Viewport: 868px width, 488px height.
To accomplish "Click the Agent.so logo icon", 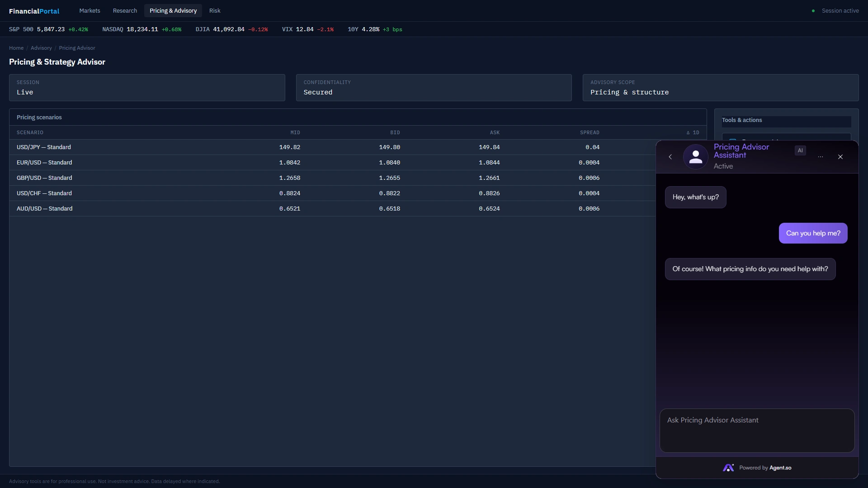I will [x=728, y=468].
